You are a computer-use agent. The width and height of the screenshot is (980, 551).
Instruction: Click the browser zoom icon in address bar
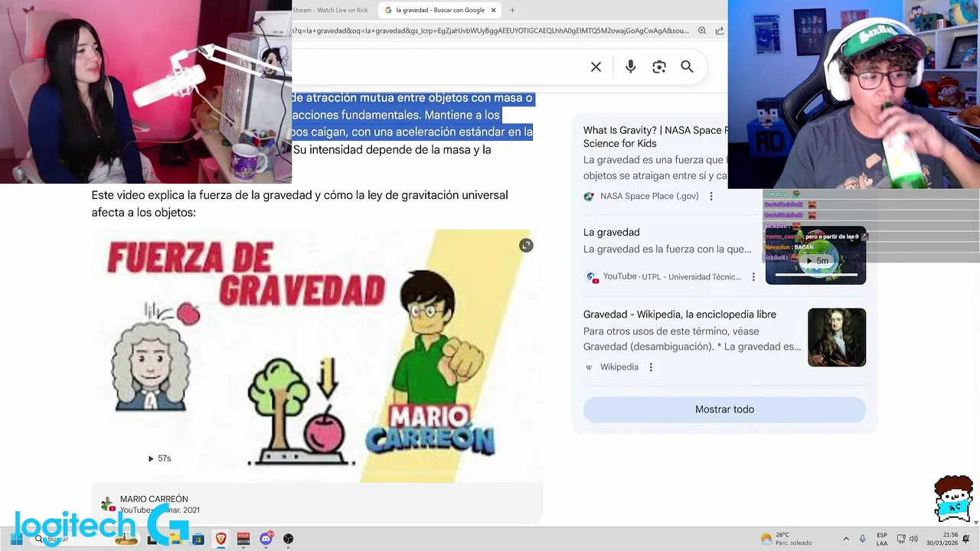[701, 31]
